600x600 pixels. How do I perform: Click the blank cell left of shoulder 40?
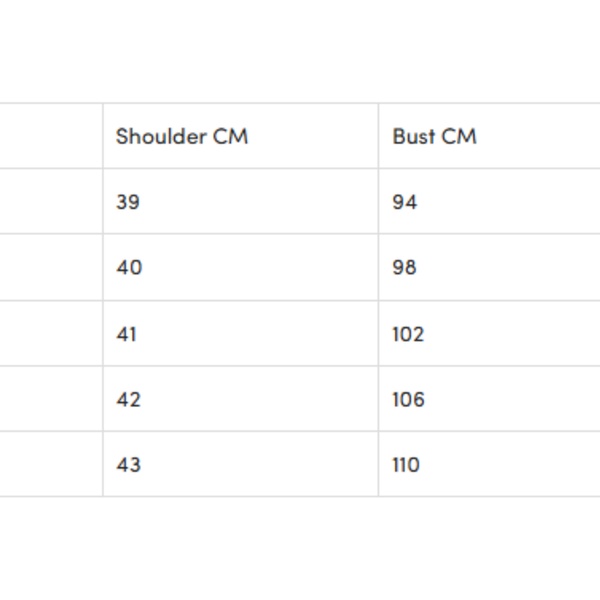(x=50, y=268)
